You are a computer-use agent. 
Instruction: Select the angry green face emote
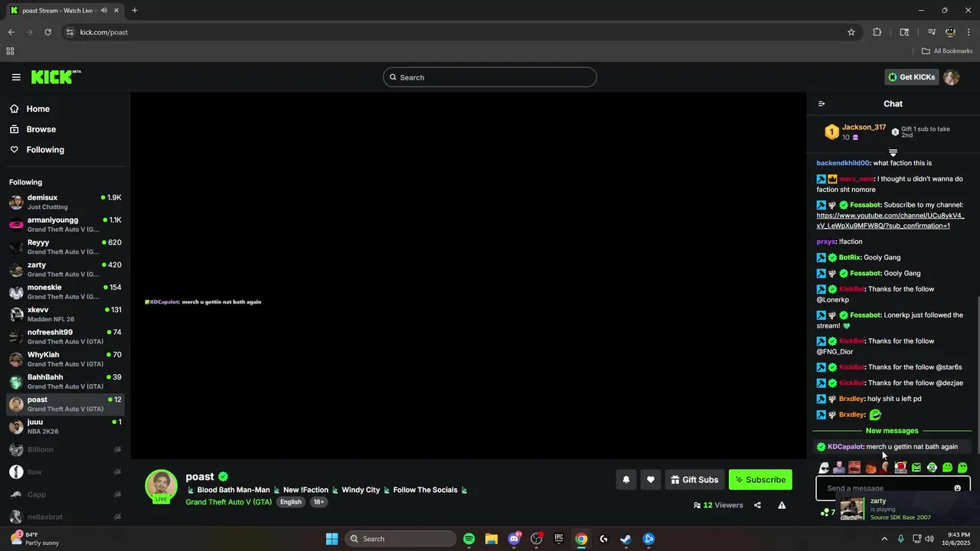coord(916,468)
